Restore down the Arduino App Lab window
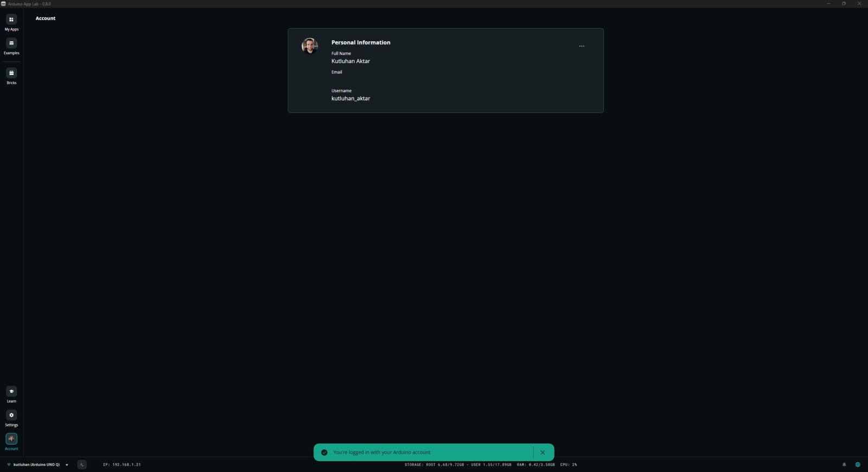Screen dimensions: 868x472 [844, 4]
